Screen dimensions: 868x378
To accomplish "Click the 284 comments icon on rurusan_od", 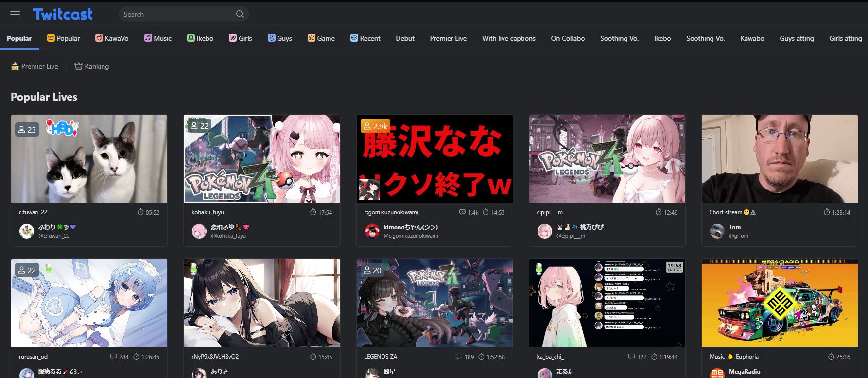I will click(x=113, y=357).
